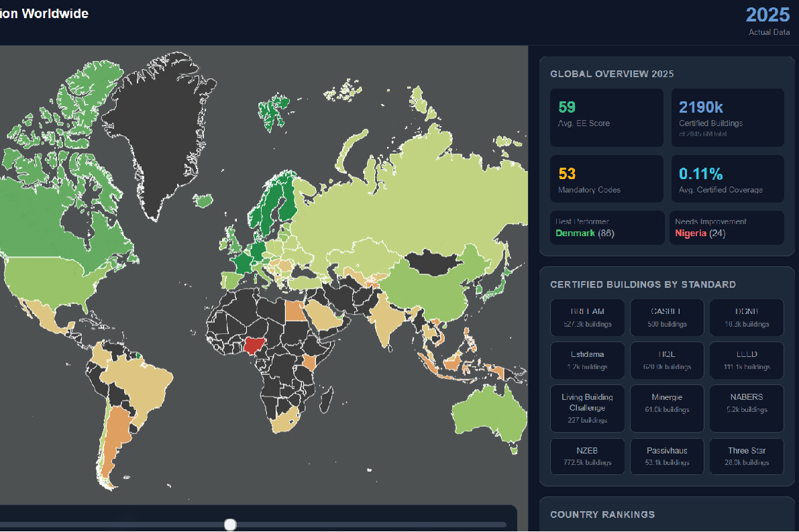The height and width of the screenshot is (532, 799).
Task: Open the Living Building Challenge card
Action: click(x=587, y=408)
